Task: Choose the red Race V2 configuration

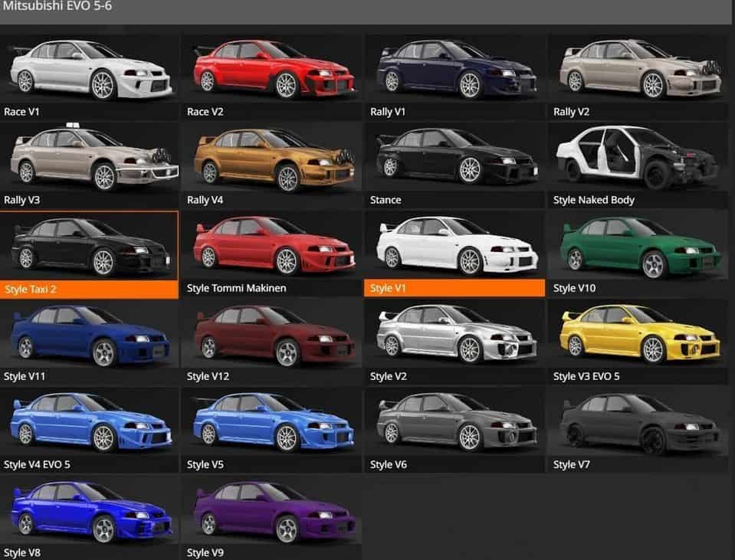Action: (x=273, y=68)
